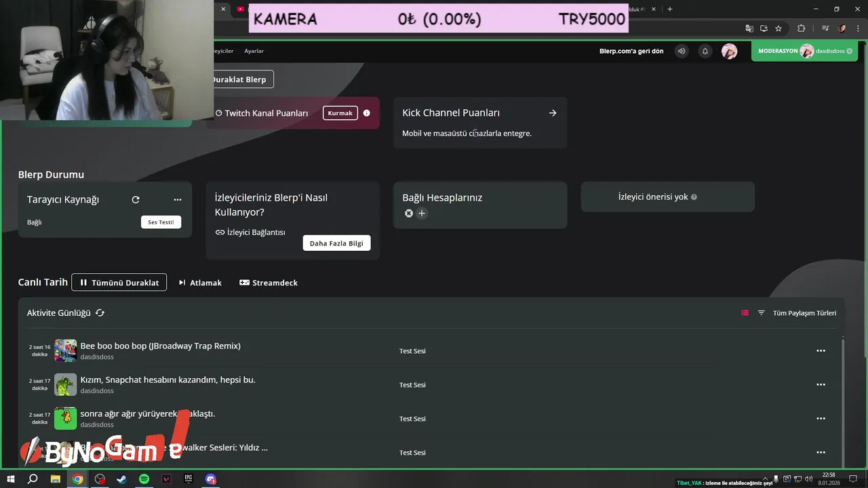Open OBS Studio from taskbar
The width and height of the screenshot is (868, 488).
click(100, 479)
